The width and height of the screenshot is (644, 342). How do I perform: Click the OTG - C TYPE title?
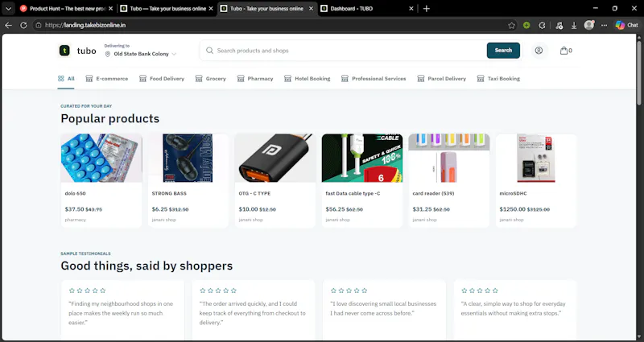pyautogui.click(x=254, y=193)
